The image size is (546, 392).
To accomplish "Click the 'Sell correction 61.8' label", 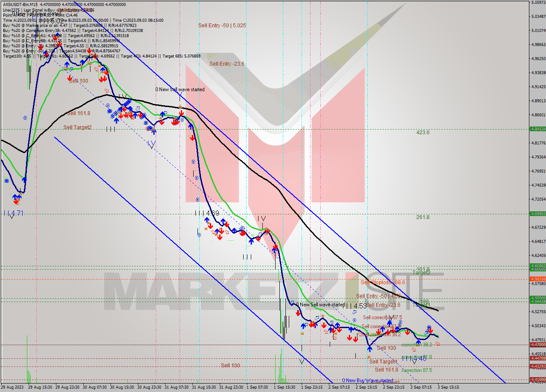I will (381, 326).
